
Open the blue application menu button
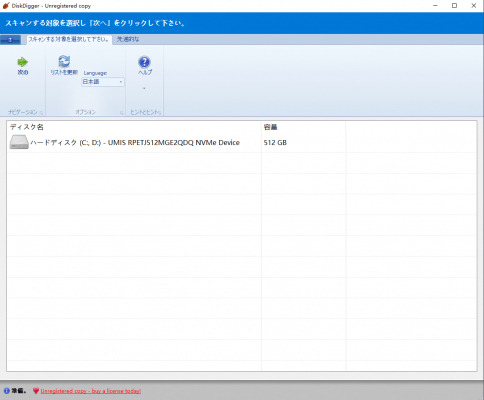10,40
